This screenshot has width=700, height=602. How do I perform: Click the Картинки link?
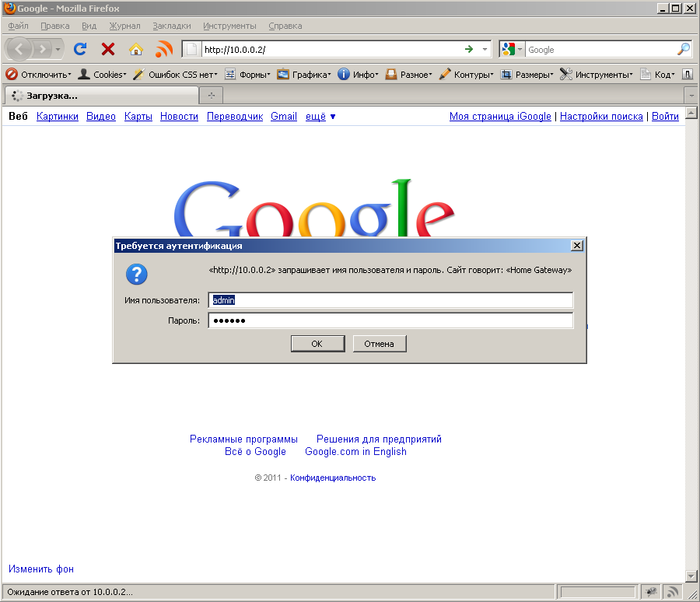57,117
